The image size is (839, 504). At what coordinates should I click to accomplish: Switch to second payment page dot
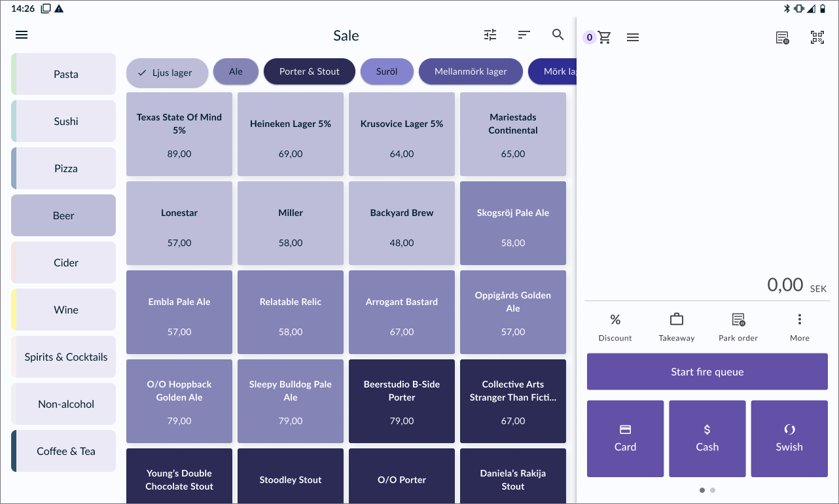coord(713,490)
